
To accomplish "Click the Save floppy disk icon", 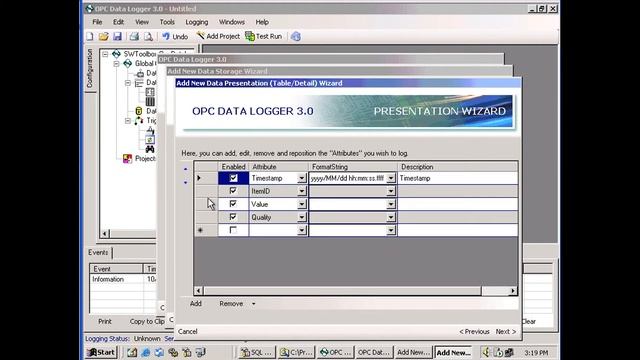I will tap(117, 36).
